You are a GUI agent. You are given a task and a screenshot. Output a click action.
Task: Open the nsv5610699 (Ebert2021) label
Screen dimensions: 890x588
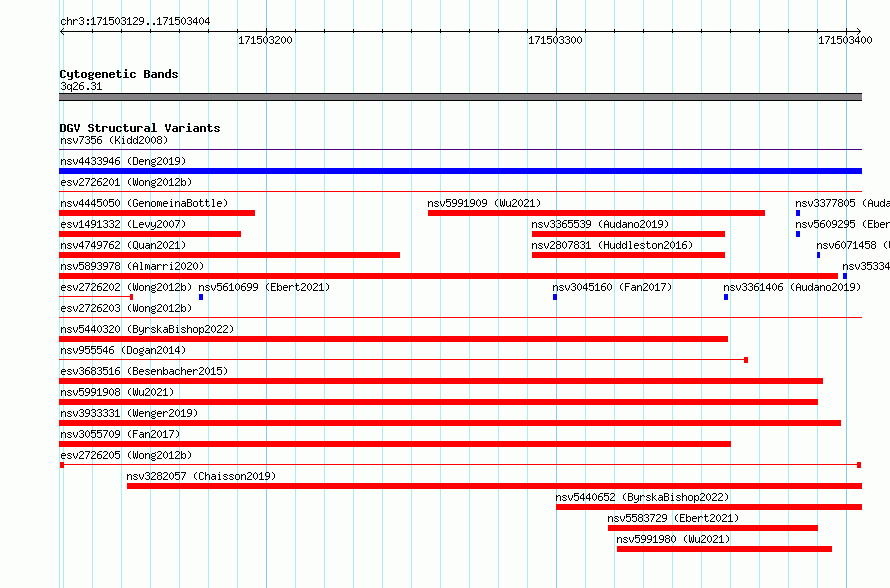tap(264, 287)
